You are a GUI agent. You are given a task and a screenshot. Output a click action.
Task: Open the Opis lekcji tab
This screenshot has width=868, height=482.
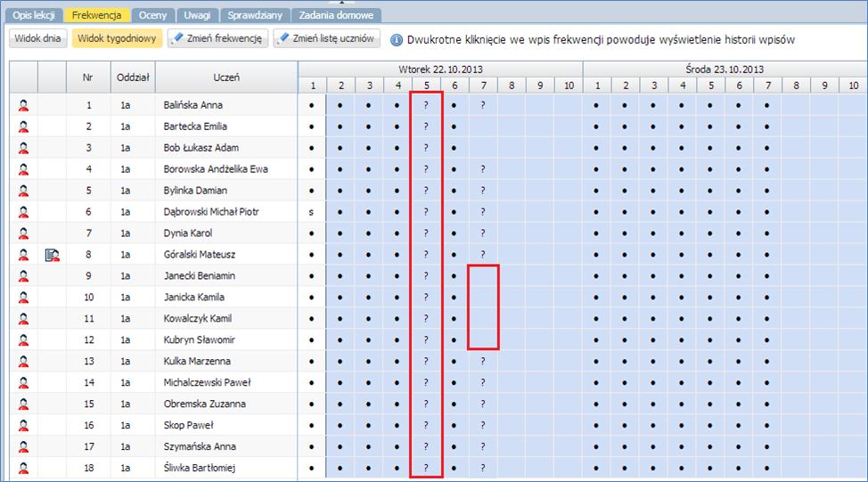pyautogui.click(x=34, y=15)
